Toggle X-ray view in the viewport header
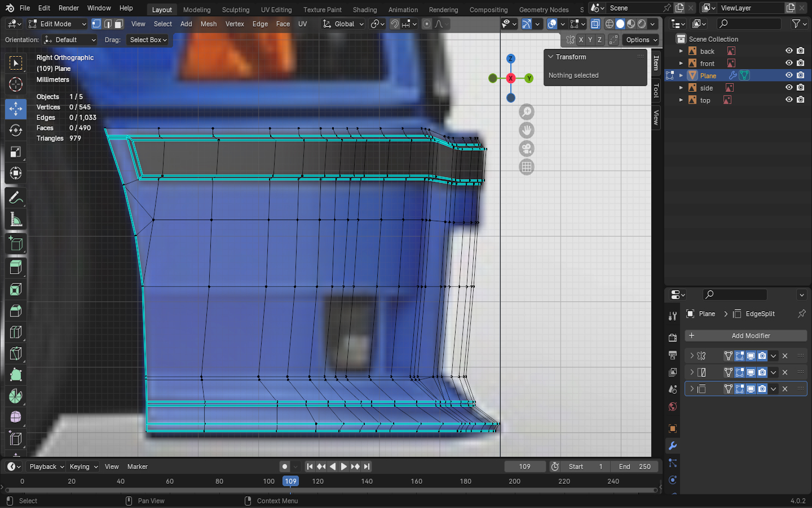Image resolution: width=812 pixels, height=508 pixels. pos(595,24)
